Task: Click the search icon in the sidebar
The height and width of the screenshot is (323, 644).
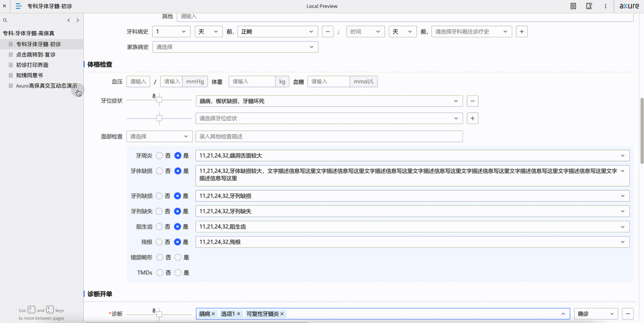Action: [5, 20]
